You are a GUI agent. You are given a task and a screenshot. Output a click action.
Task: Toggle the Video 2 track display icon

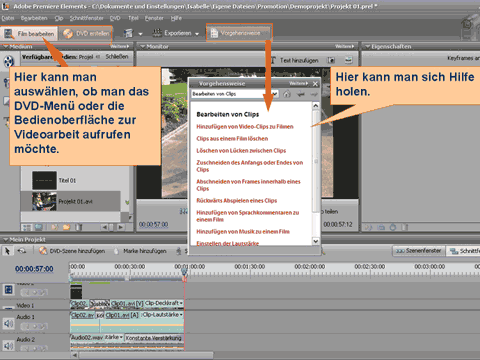pyautogui.click(x=8, y=290)
